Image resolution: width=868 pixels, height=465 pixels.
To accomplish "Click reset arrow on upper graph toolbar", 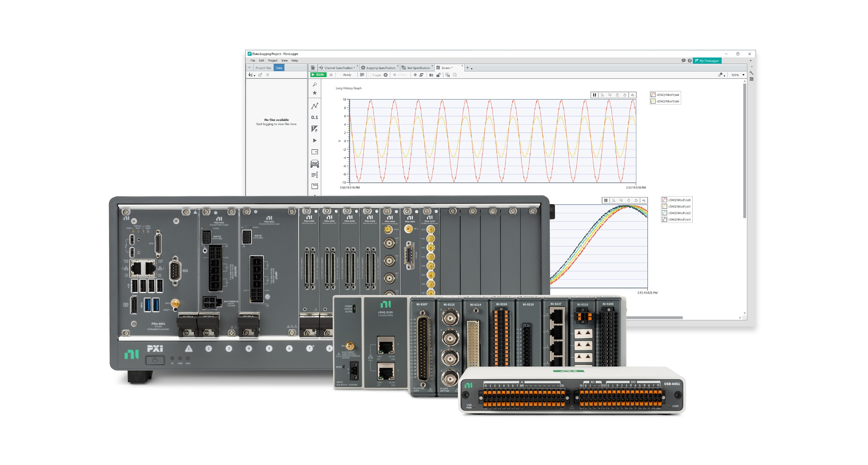I will pyautogui.click(x=625, y=95).
